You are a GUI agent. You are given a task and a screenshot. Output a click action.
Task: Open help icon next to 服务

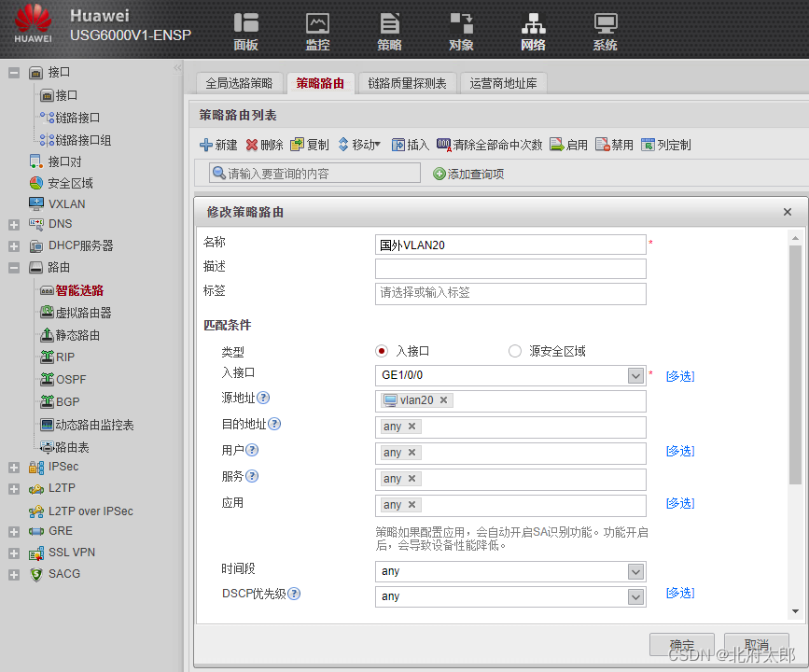click(252, 476)
